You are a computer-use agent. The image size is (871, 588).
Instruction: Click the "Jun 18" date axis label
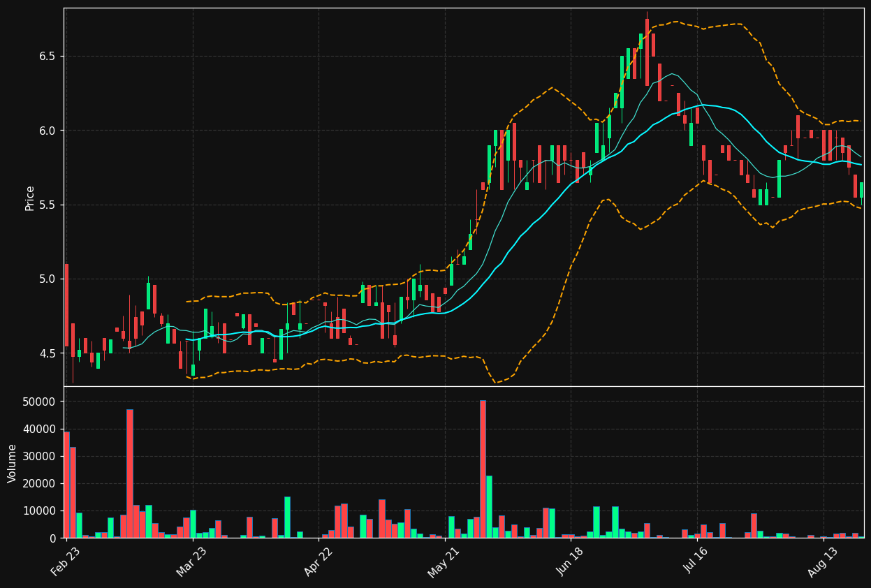point(570,561)
